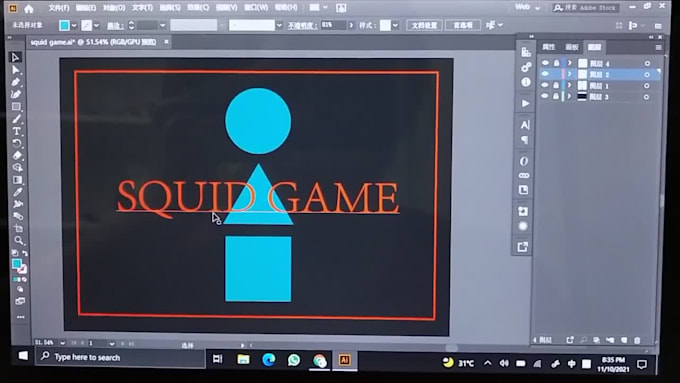Open the OpenType panel icon

pyautogui.click(x=524, y=161)
